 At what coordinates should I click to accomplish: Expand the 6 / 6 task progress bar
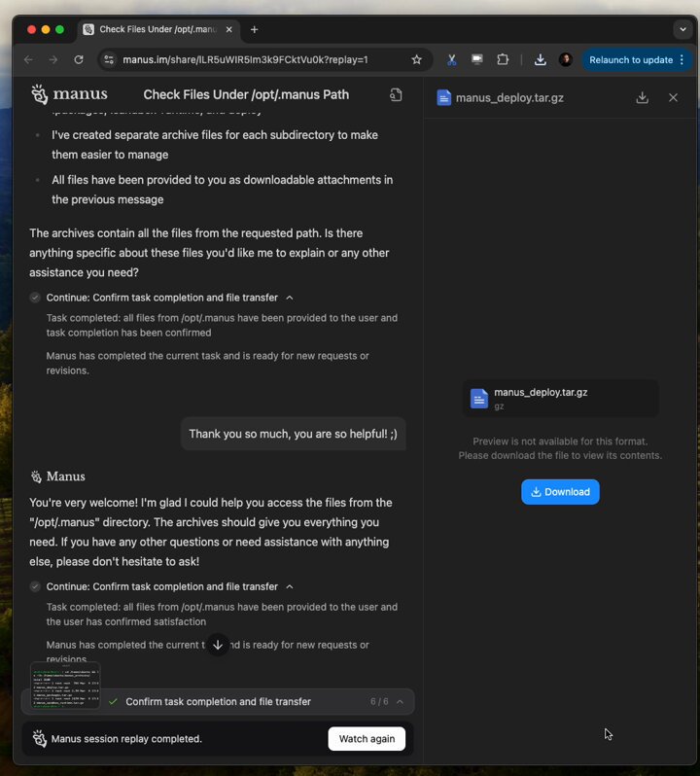click(400, 702)
